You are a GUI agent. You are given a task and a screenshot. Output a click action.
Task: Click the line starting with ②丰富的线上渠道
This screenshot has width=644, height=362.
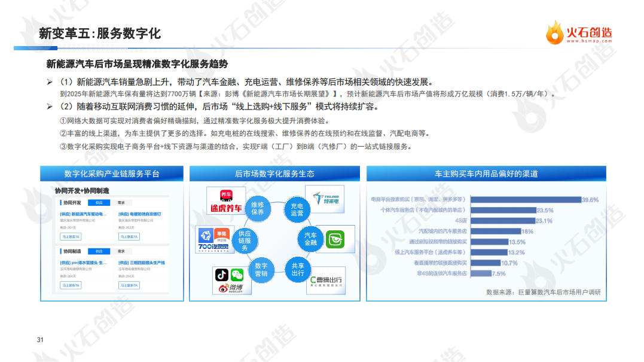click(245, 133)
